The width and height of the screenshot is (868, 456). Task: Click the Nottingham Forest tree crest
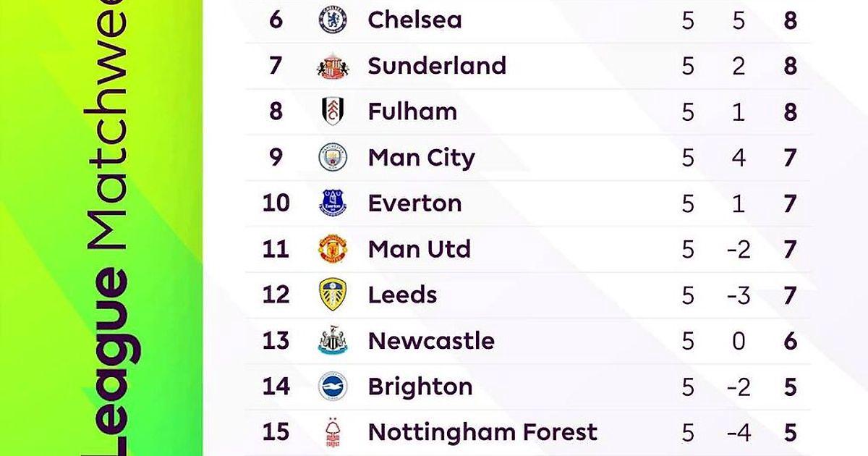tap(333, 432)
